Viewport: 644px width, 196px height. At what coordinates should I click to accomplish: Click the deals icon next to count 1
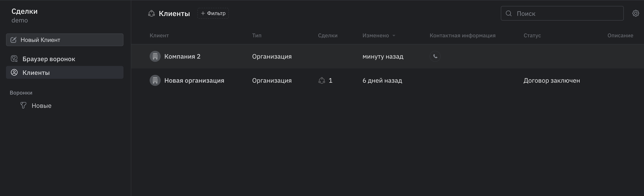pos(322,81)
